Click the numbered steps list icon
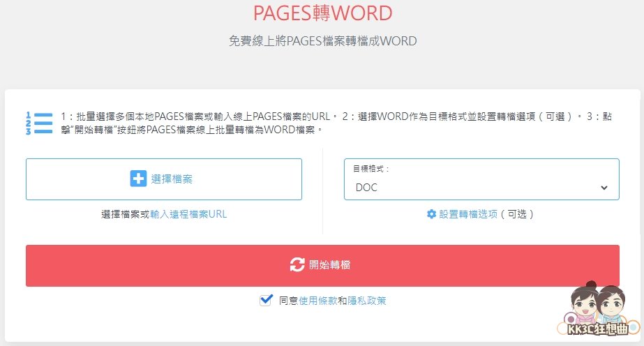644x346 pixels. [x=39, y=123]
